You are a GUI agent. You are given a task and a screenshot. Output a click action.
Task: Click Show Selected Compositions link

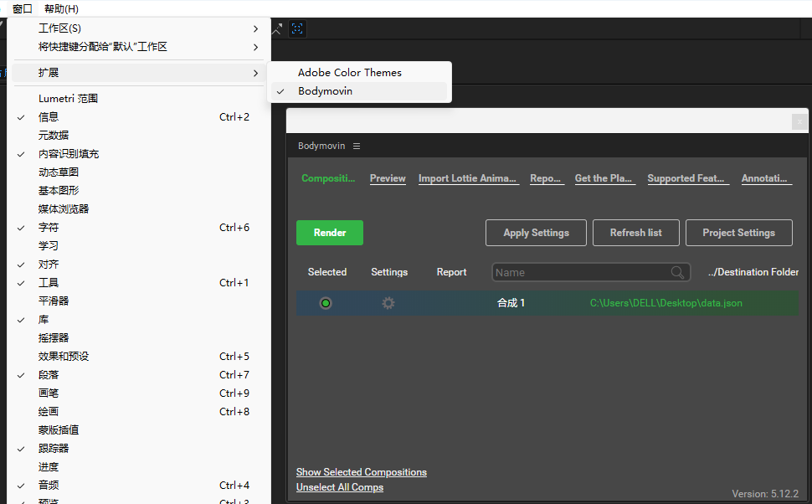point(362,472)
